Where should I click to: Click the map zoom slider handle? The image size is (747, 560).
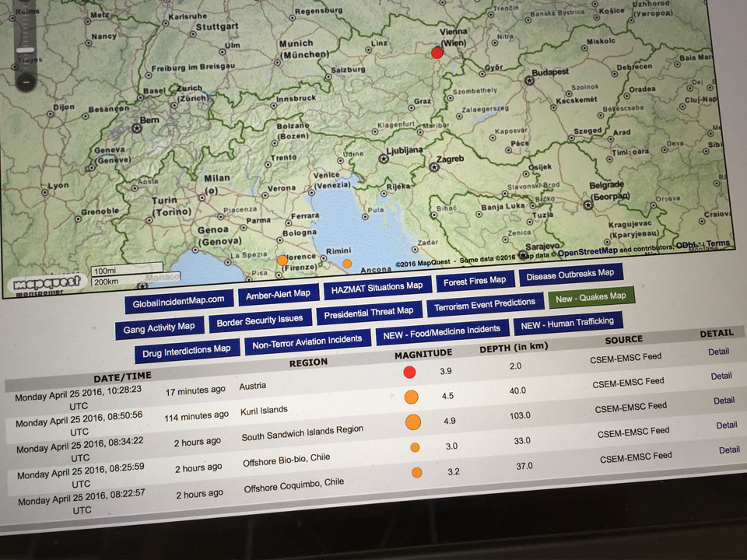(25, 50)
